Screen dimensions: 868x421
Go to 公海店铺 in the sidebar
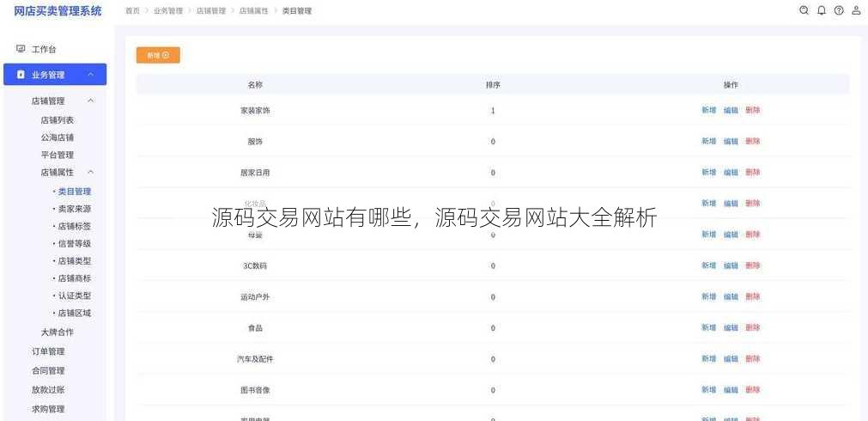[57, 137]
